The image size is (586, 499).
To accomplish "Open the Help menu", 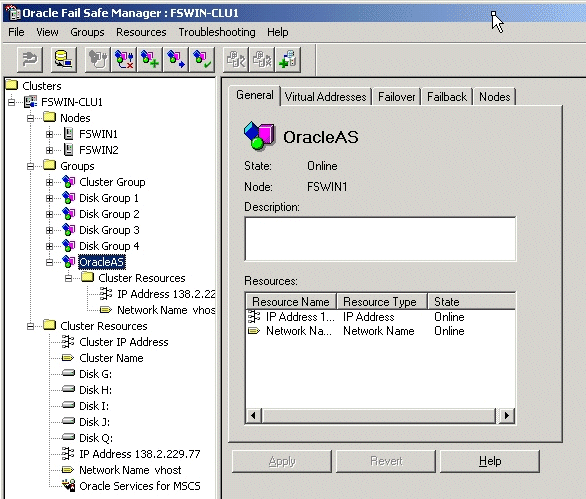I will point(277,32).
